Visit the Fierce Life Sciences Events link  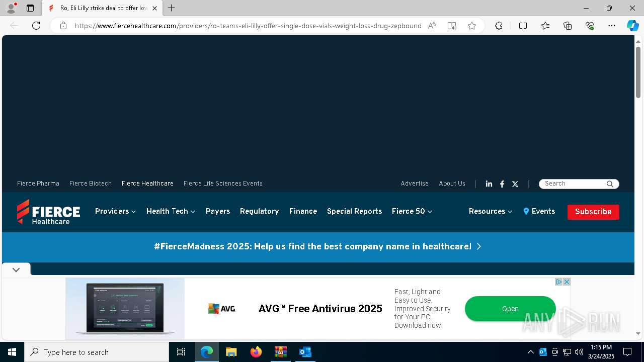click(223, 184)
